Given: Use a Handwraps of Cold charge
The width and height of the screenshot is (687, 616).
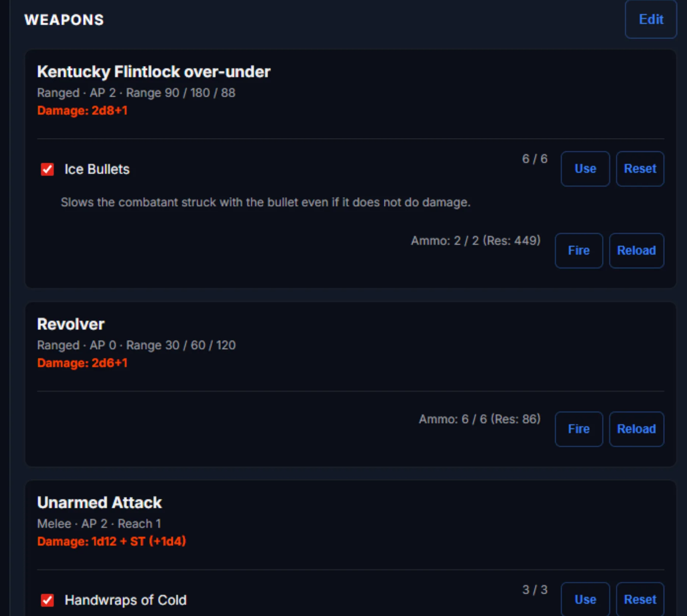Looking at the screenshot, I should tap(585, 599).
